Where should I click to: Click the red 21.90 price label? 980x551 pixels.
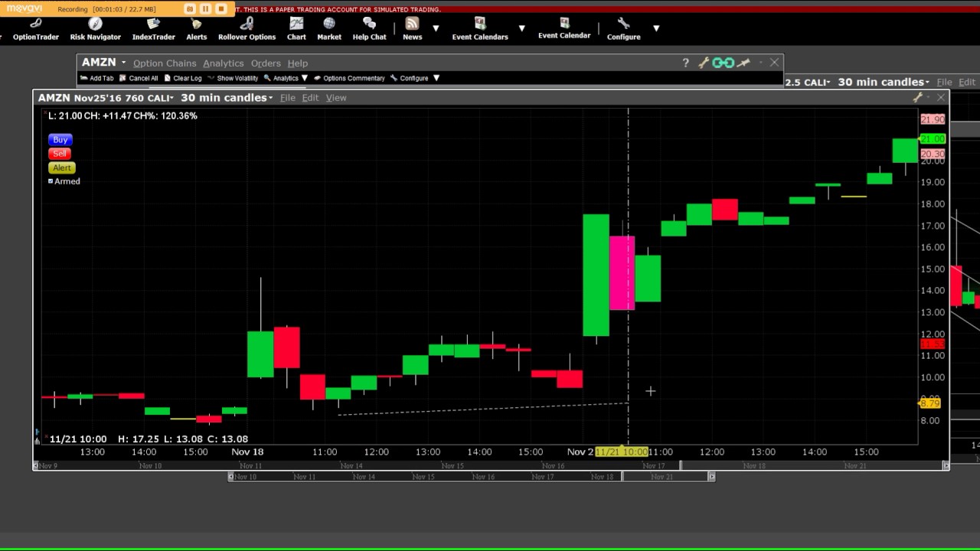(x=933, y=119)
